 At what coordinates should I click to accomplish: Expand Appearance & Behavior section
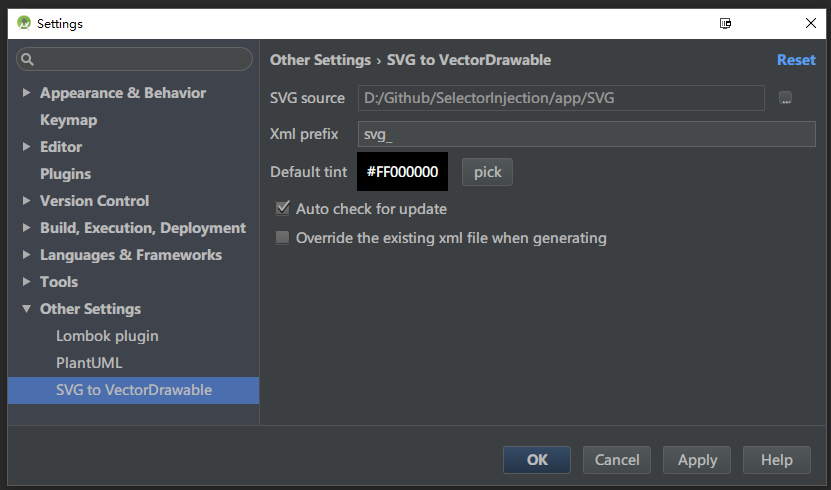[x=26, y=93]
